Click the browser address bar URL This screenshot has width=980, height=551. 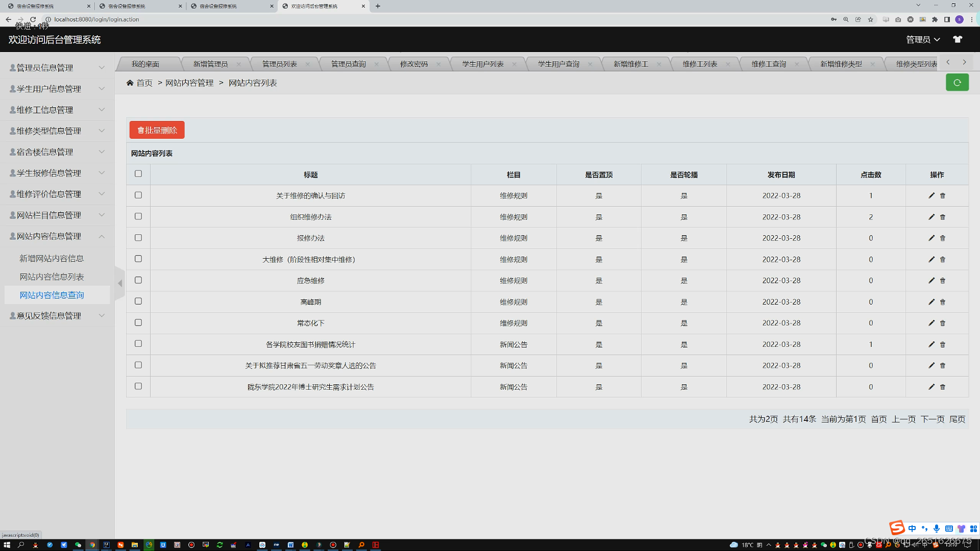pos(97,19)
